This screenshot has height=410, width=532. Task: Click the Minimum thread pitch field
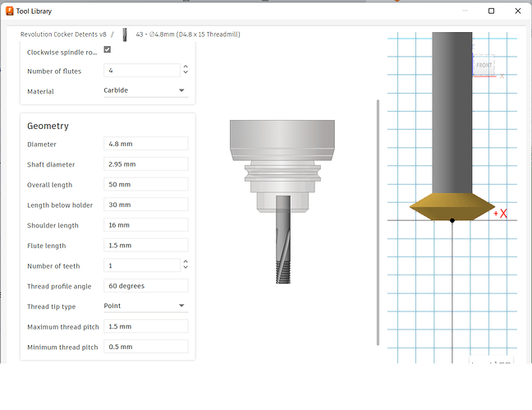pyautogui.click(x=146, y=347)
